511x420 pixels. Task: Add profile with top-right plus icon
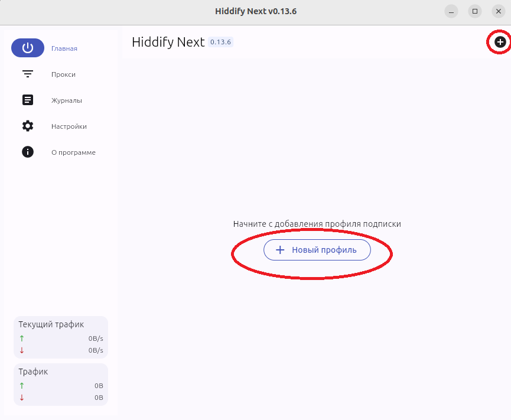[500, 42]
